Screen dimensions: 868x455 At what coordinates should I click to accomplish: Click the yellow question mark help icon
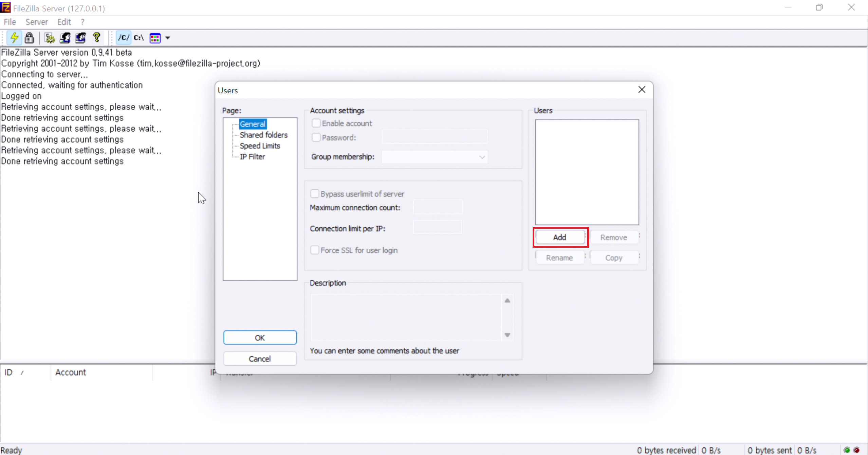(x=97, y=37)
